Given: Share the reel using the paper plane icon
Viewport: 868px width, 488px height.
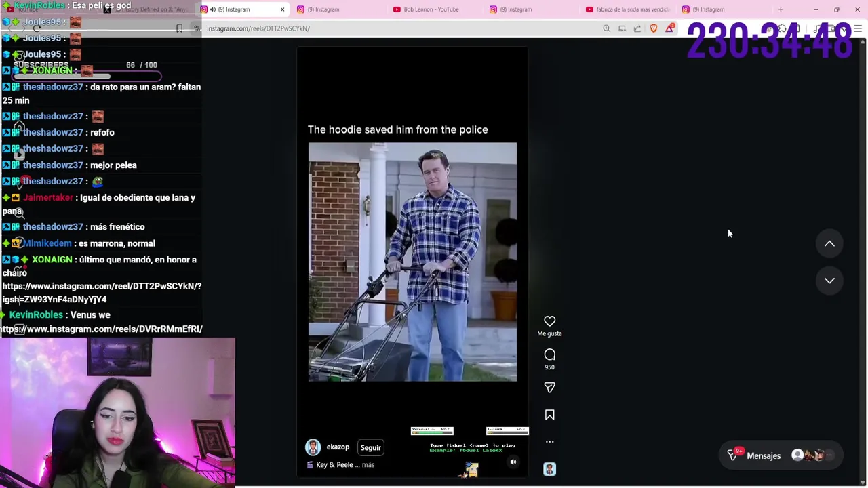Looking at the screenshot, I should pos(549,388).
